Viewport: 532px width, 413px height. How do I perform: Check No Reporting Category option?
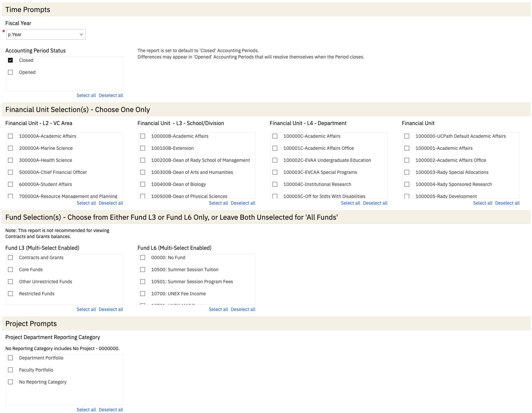[x=10, y=382]
